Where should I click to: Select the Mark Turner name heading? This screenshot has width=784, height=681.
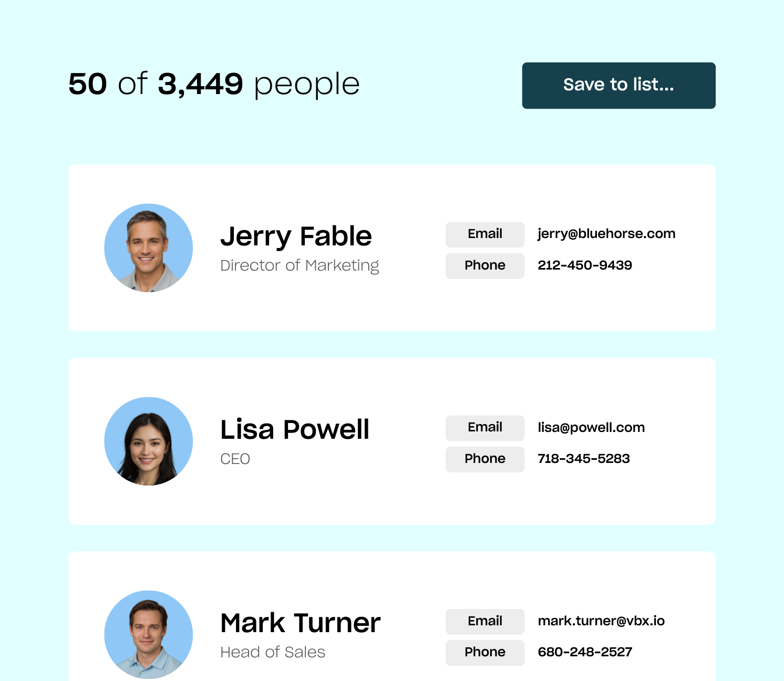pos(300,623)
